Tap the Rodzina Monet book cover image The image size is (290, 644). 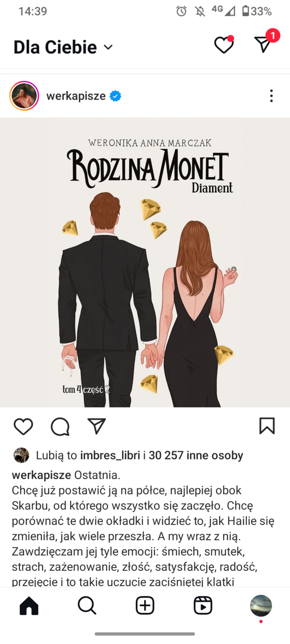click(x=145, y=263)
